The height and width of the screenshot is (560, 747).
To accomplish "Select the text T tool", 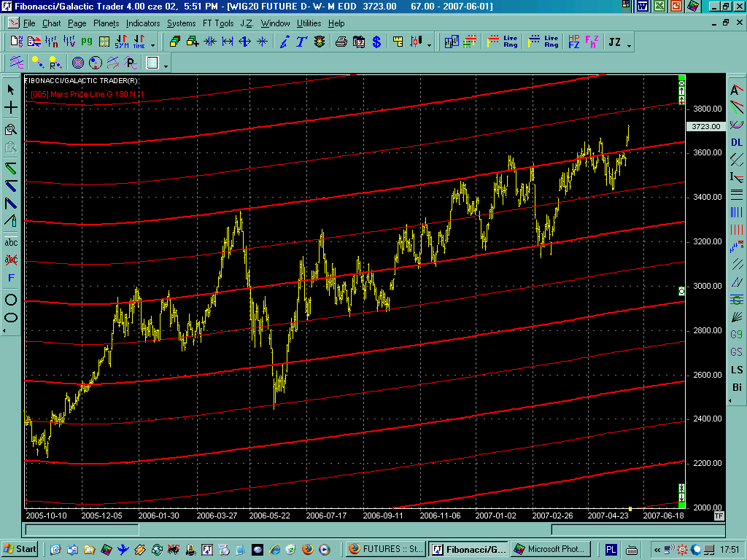I will pyautogui.click(x=301, y=42).
